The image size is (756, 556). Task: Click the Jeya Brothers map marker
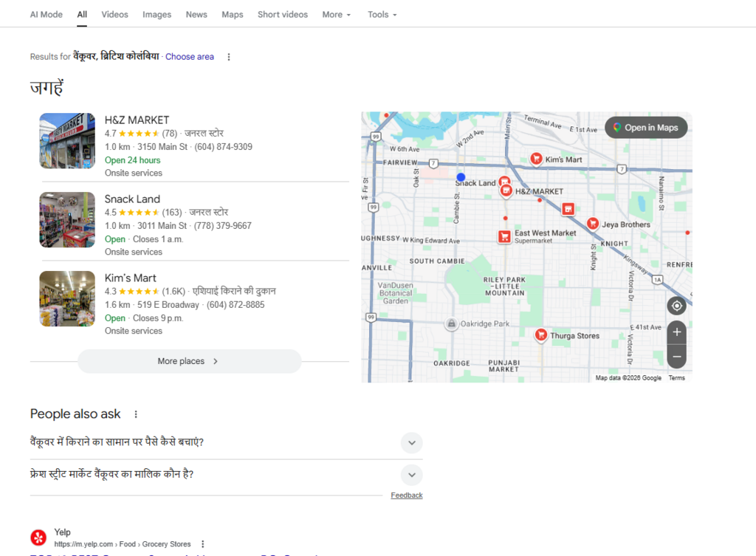point(592,222)
